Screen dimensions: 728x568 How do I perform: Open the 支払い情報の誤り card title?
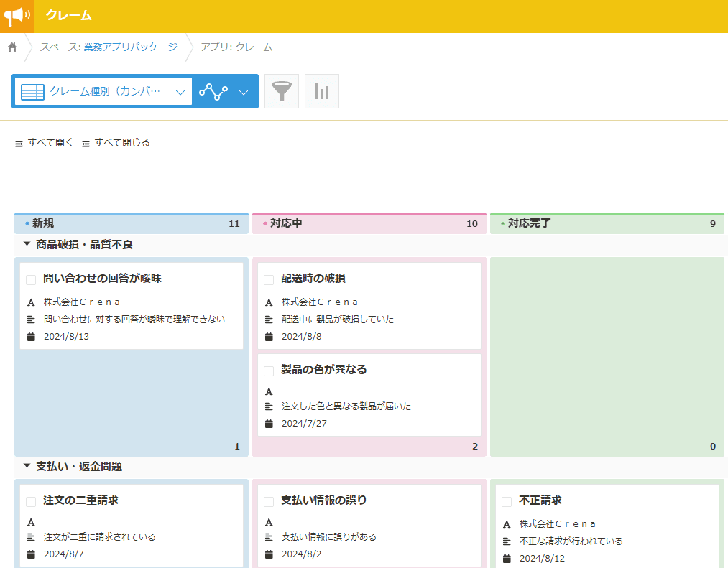click(x=324, y=501)
